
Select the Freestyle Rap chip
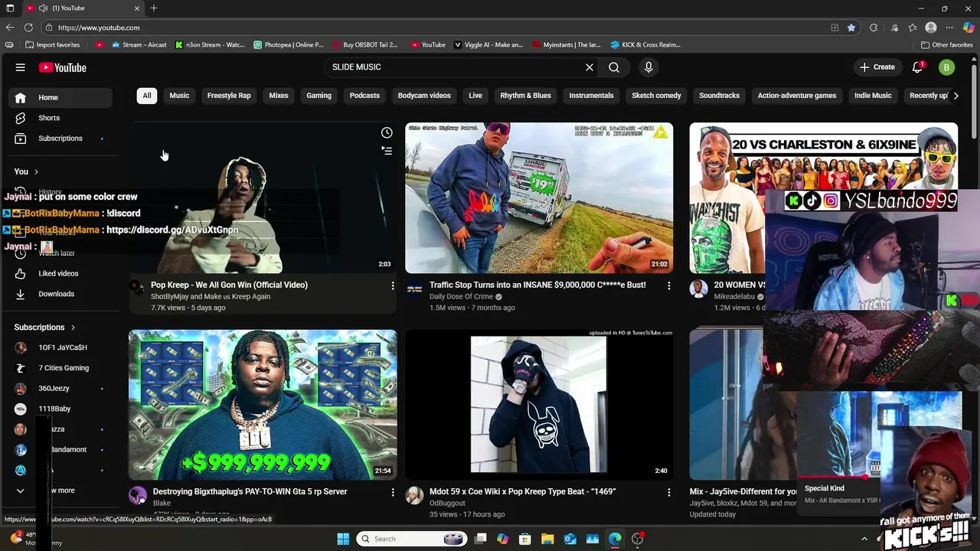tap(229, 96)
